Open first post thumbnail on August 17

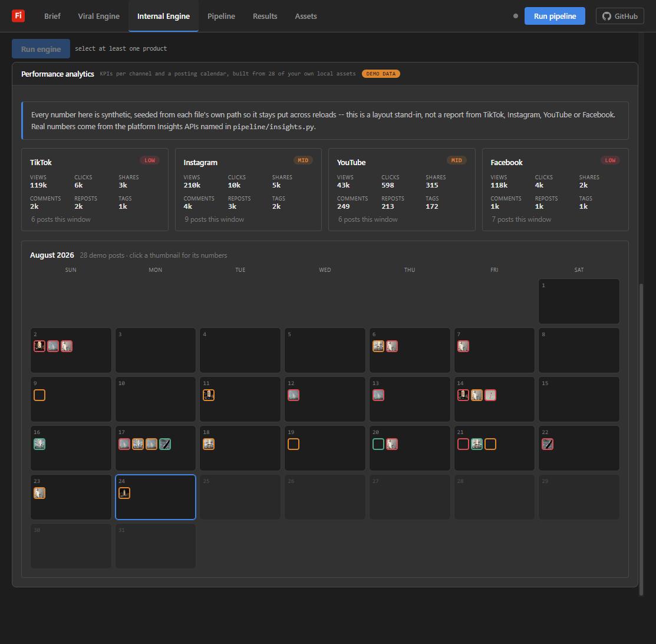124,444
